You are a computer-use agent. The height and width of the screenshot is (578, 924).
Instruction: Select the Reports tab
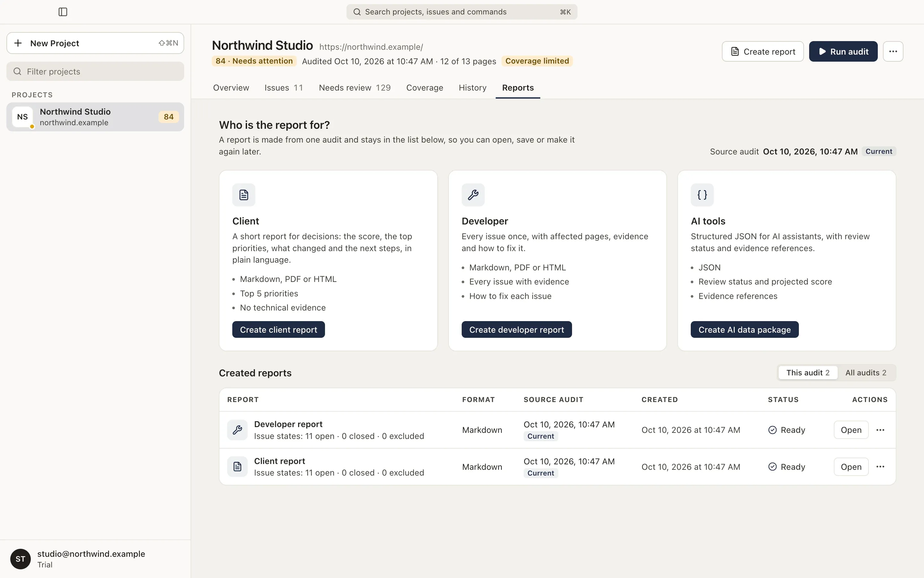(518, 88)
